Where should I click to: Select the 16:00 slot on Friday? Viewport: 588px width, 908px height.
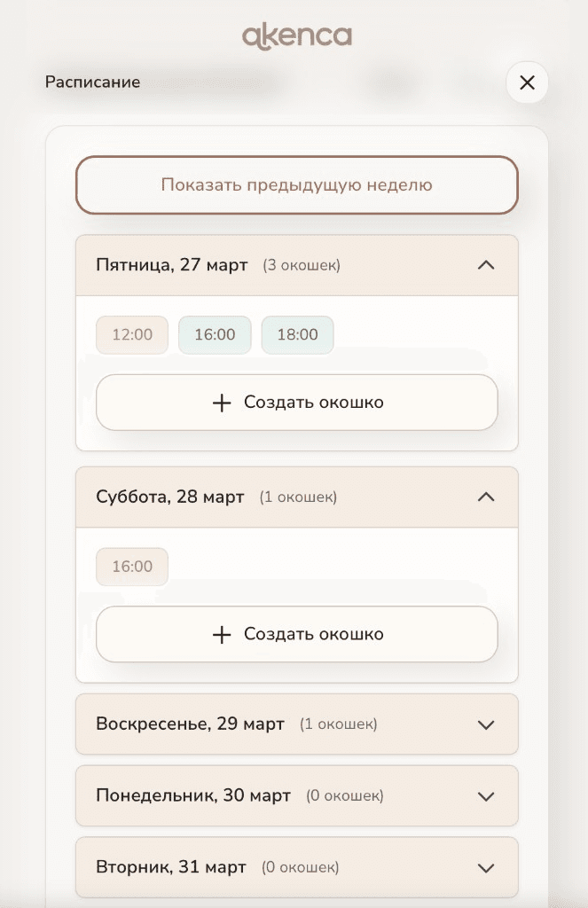click(214, 334)
